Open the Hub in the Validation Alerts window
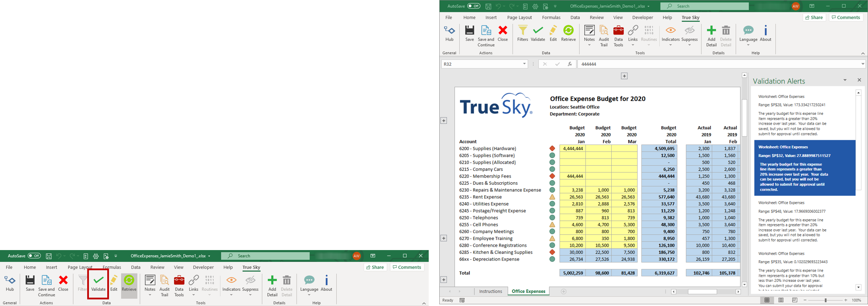Screen dimensions: 868x306 (x=449, y=33)
